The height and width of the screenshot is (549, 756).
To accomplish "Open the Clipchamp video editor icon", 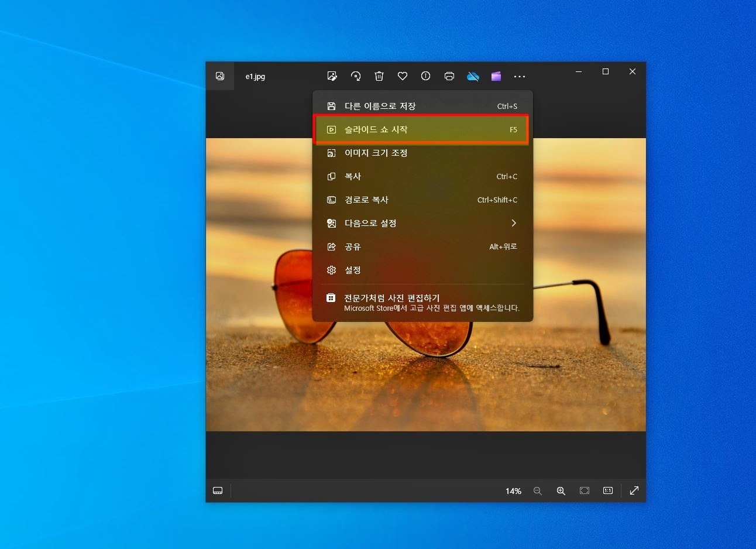I will point(496,76).
